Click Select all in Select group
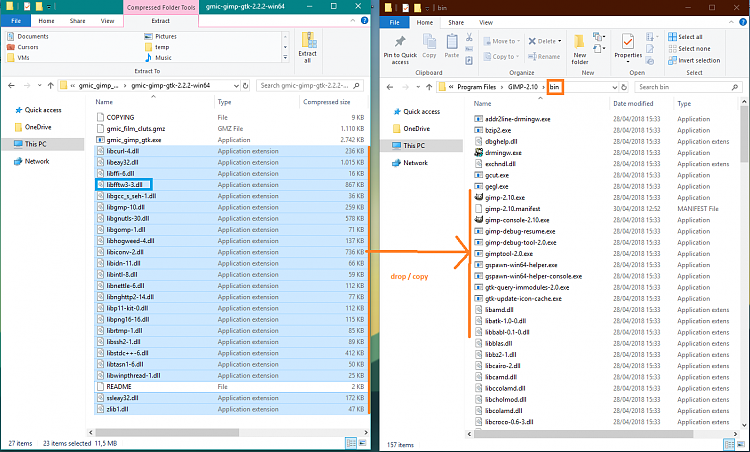Image resolution: width=750 pixels, height=452 pixels. pos(685,37)
